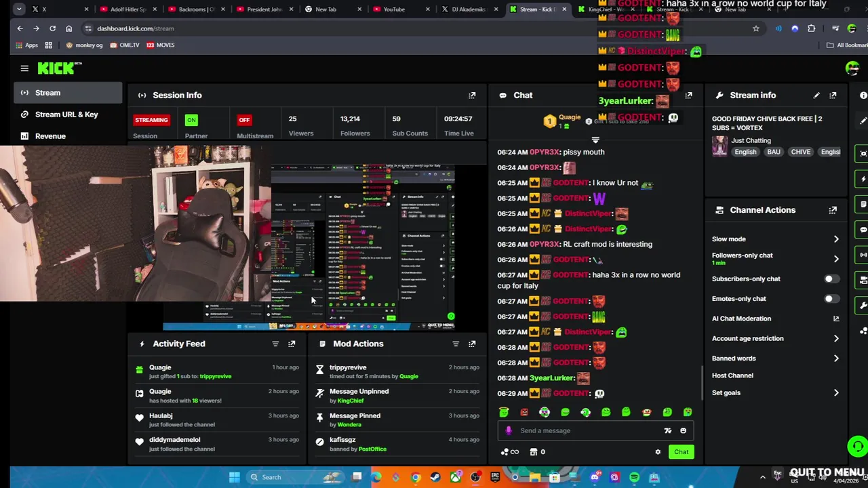Viewport: 868px width, 488px height.
Task: Click the chat scrollbar
Action: tap(702, 383)
